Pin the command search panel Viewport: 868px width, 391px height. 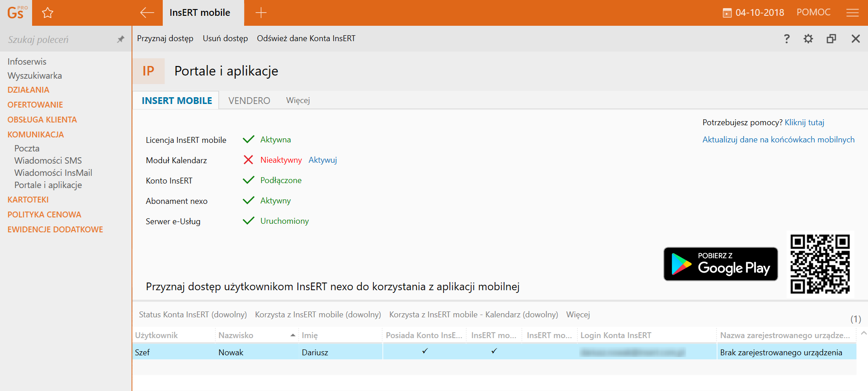coord(120,39)
